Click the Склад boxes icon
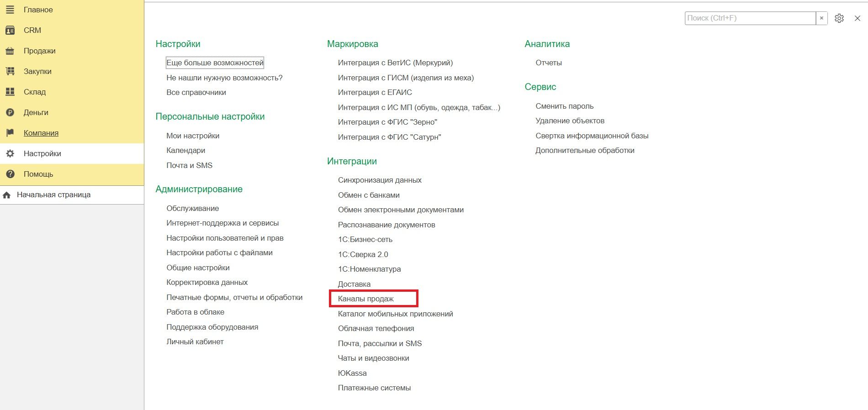The height and width of the screenshot is (410, 868). point(10,92)
